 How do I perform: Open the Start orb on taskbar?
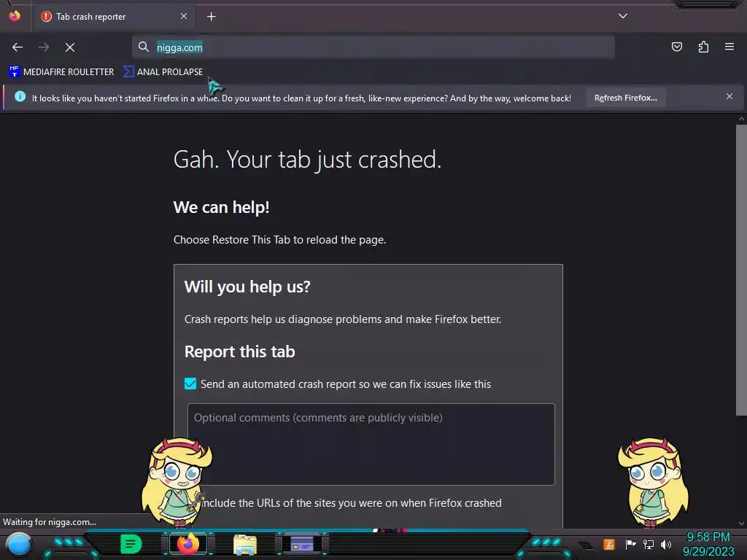19,545
